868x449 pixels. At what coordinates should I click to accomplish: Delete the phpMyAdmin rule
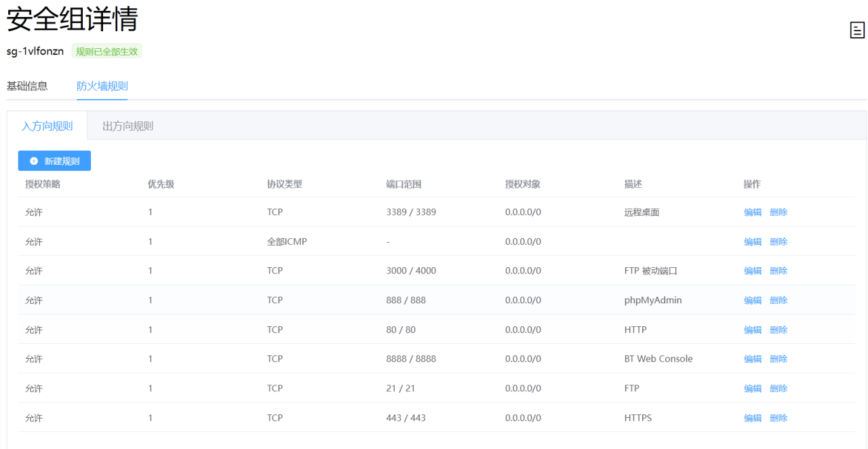tap(778, 300)
